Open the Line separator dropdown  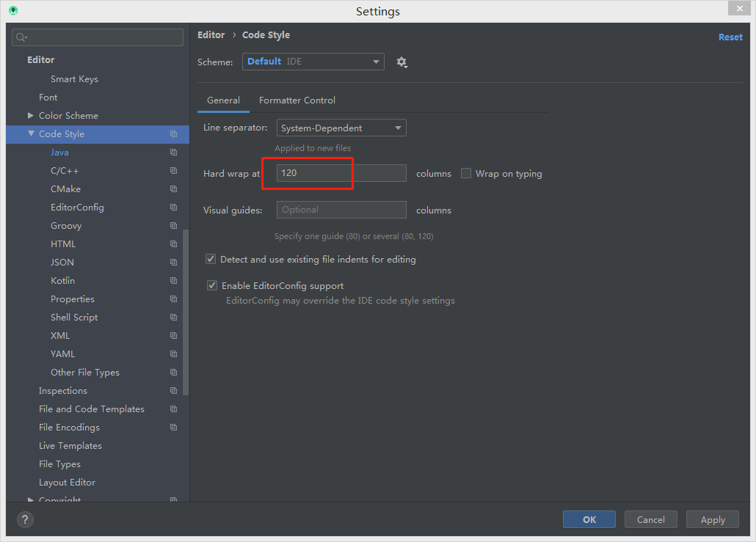341,128
